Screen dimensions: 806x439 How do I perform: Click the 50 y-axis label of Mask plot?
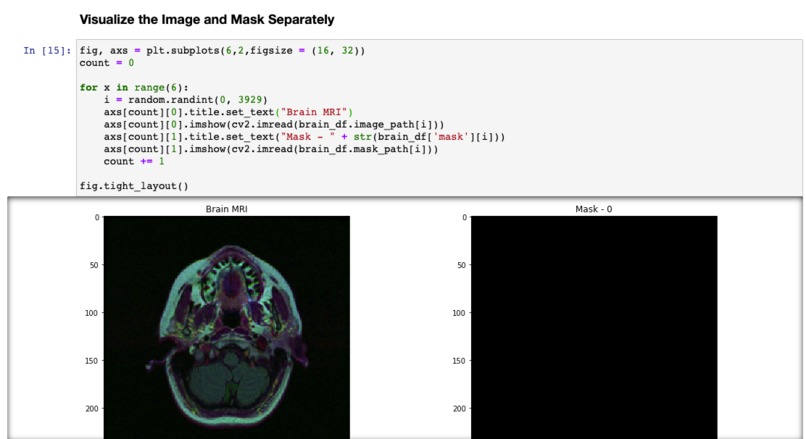[462, 265]
